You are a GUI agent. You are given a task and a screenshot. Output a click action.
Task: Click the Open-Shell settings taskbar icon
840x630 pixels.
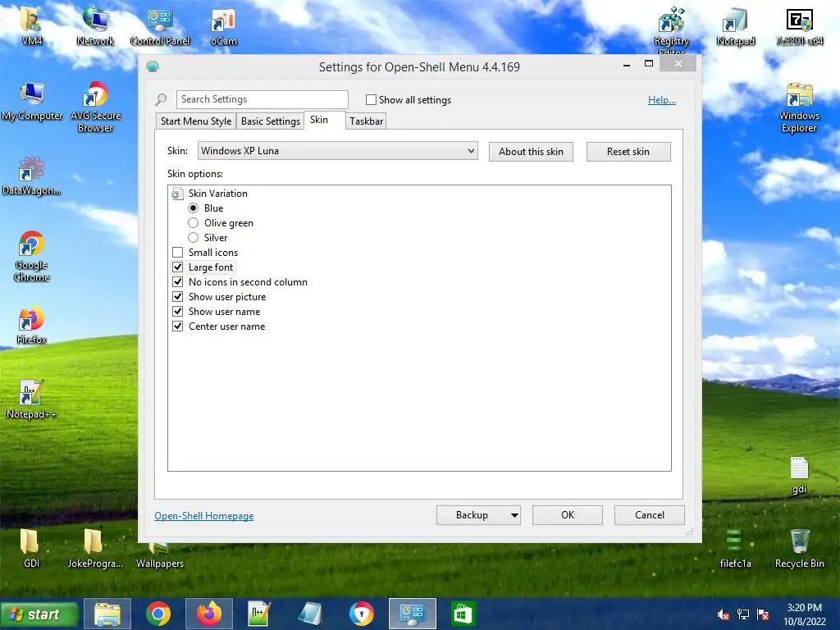[413, 614]
